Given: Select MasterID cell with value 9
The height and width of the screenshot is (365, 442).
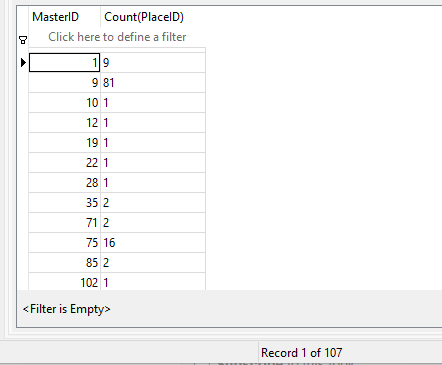Looking at the screenshot, I should tap(64, 83).
